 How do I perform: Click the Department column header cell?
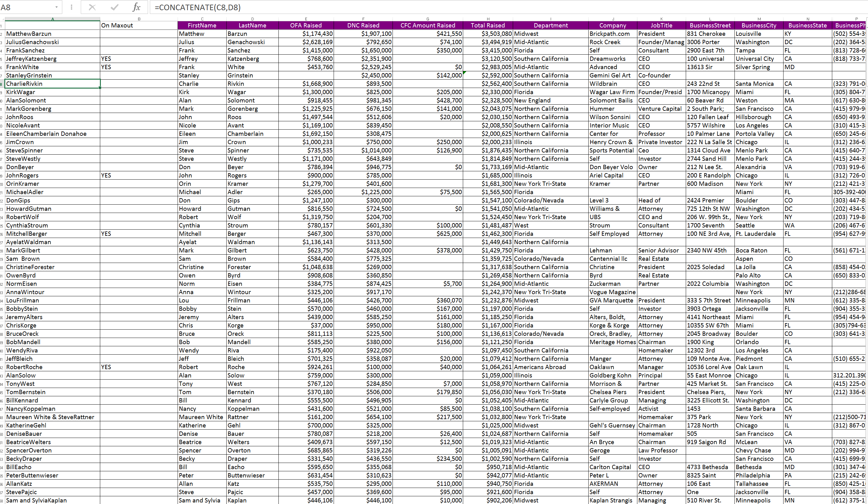click(550, 26)
